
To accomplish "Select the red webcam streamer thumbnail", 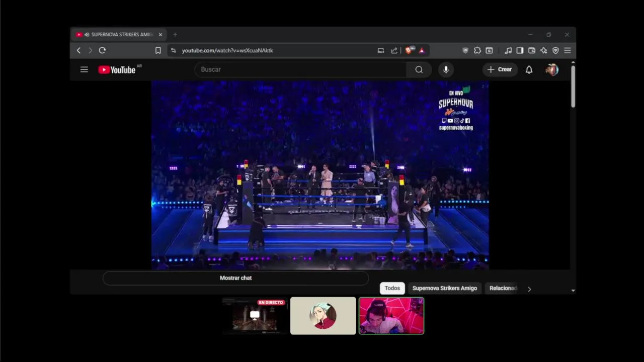I will tap(391, 316).
